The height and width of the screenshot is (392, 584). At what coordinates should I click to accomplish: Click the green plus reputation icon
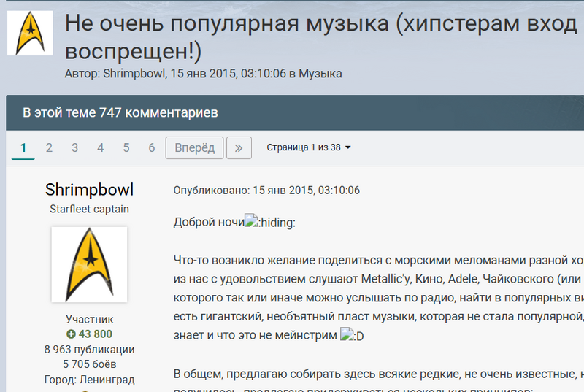click(71, 334)
